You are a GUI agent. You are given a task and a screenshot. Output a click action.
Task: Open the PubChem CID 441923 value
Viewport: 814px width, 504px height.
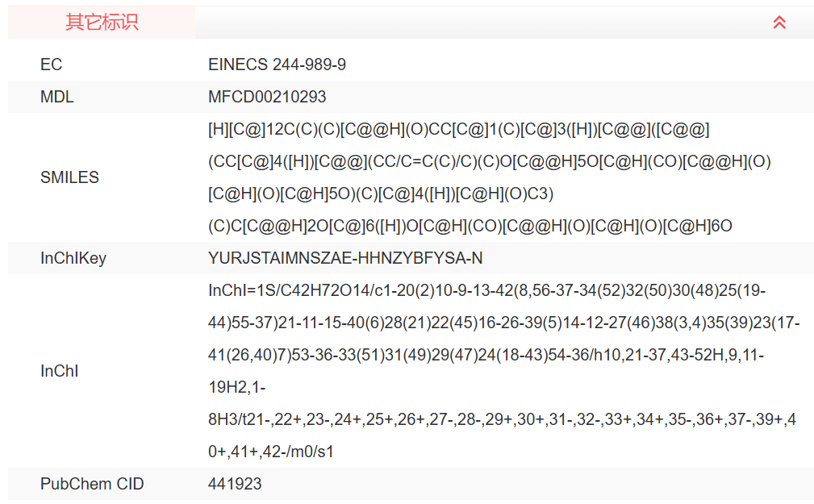pyautogui.click(x=235, y=484)
